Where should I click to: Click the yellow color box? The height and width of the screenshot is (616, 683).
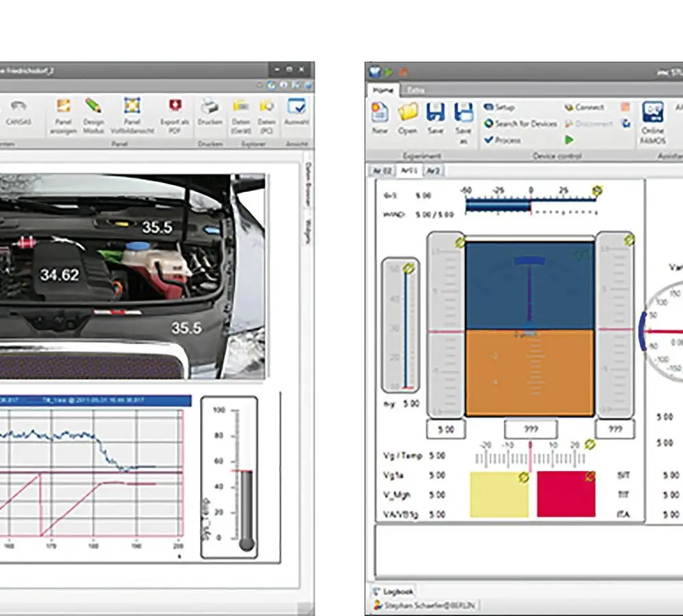(x=499, y=494)
